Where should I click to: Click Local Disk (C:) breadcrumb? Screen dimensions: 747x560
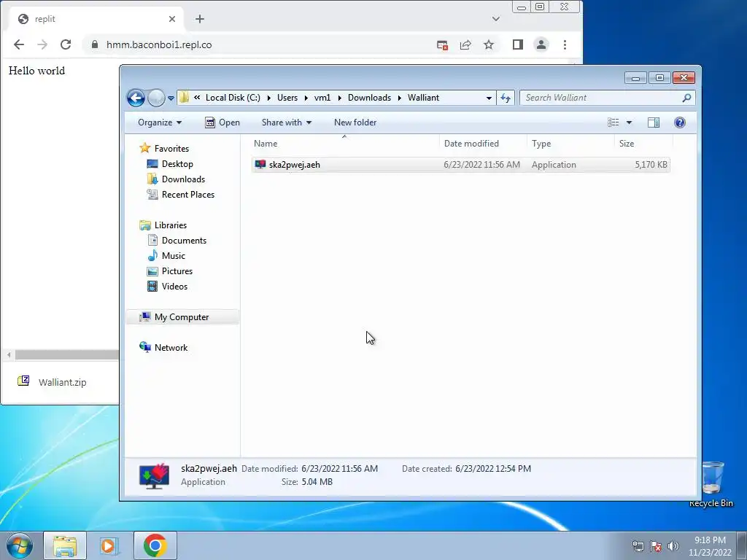pos(233,98)
